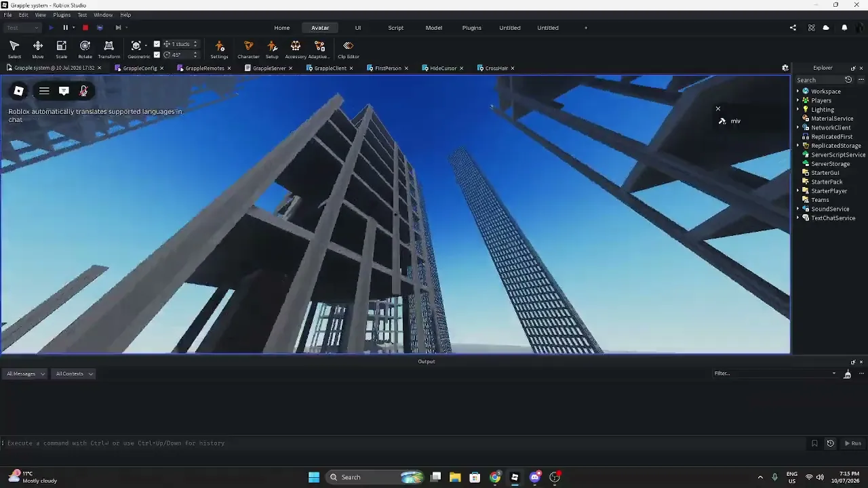Open the Geometric mode dropdown arrow
The height and width of the screenshot is (488, 868).
146,46
